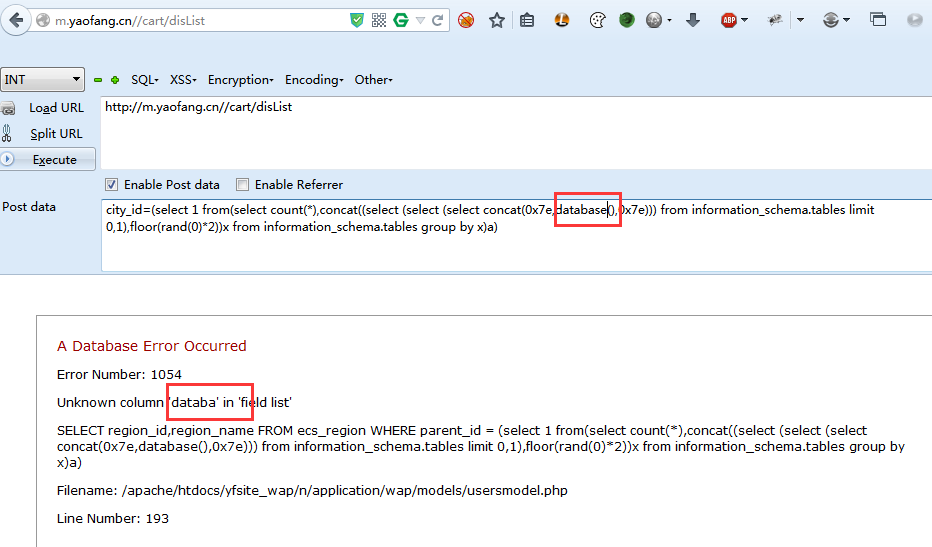
Task: Click the globe site identity icon
Action: [x=43, y=21]
